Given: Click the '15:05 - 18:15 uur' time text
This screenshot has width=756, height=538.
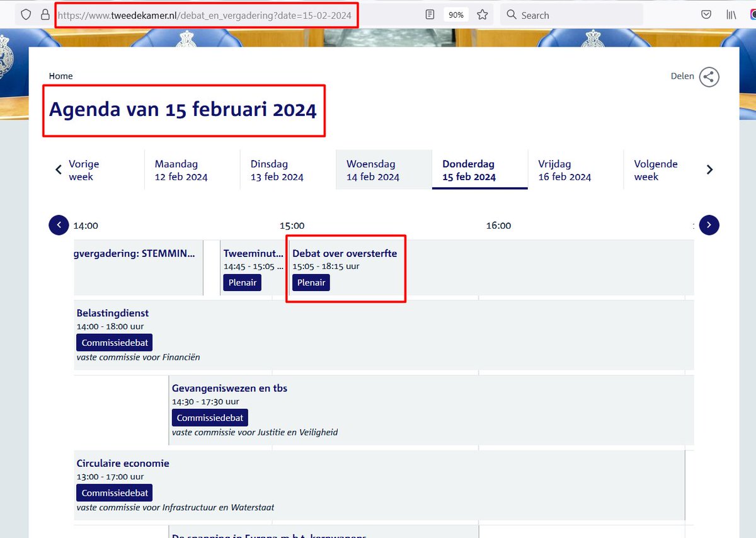Looking at the screenshot, I should point(326,266).
